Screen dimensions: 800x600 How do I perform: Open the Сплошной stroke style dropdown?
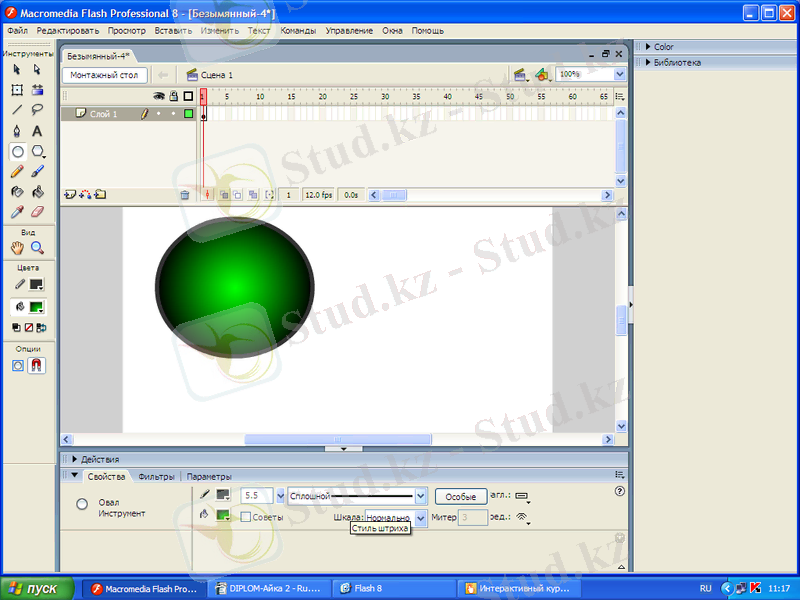point(421,495)
